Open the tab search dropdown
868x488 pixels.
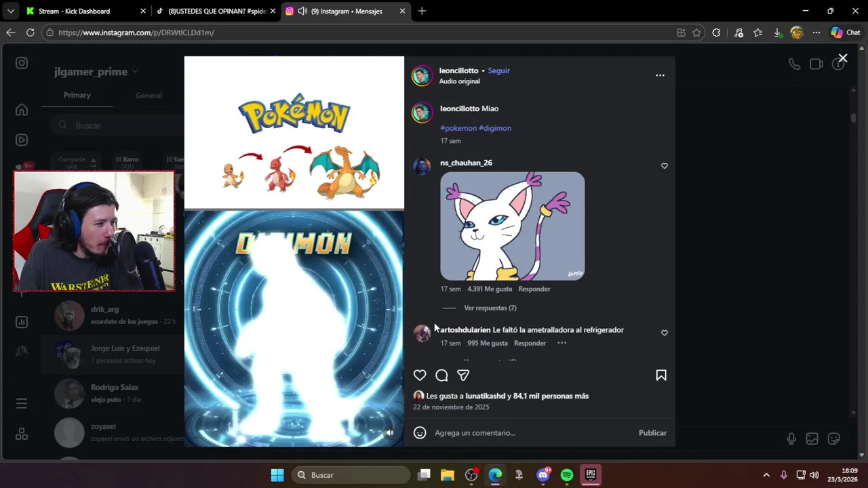pos(10,11)
